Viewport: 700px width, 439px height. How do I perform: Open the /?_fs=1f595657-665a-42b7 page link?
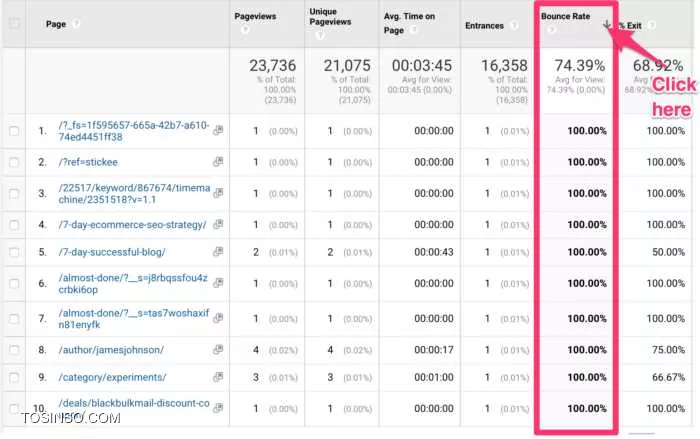[x=133, y=131]
